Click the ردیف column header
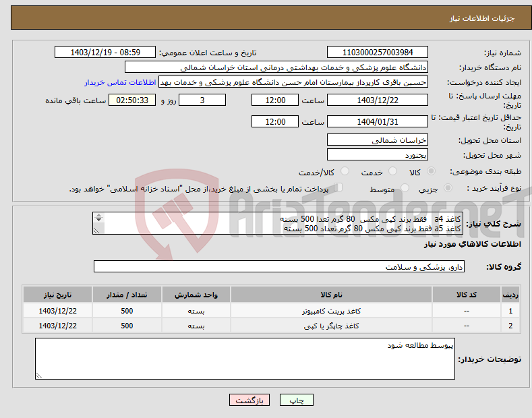This screenshot has height=418, width=532. 510,295
